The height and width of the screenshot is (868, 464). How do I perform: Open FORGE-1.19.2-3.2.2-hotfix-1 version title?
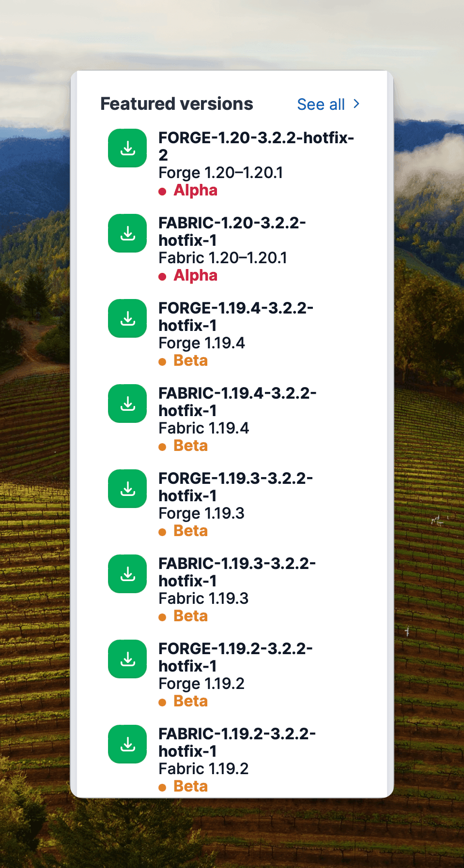click(x=235, y=657)
